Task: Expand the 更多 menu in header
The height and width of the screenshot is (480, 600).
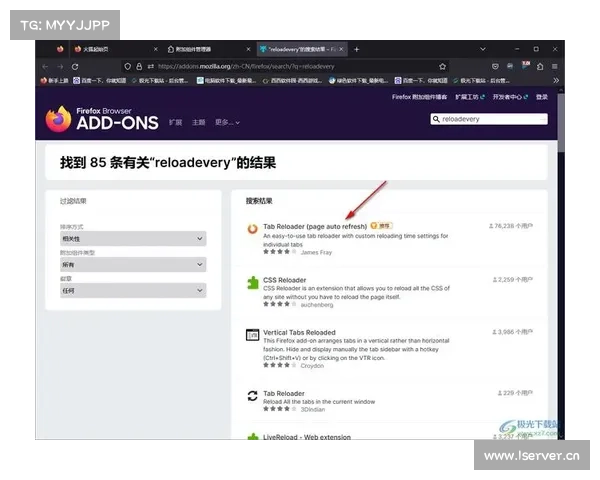Action: (x=227, y=122)
